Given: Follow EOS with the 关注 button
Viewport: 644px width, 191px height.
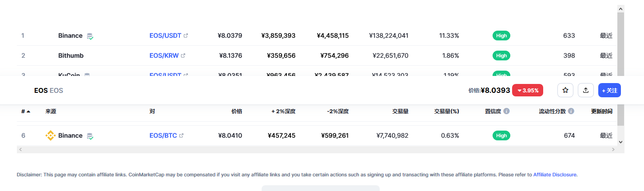Looking at the screenshot, I should [609, 90].
